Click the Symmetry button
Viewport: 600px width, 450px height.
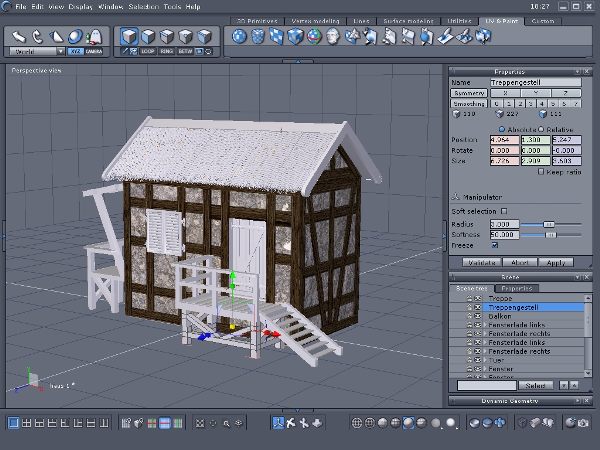click(469, 93)
